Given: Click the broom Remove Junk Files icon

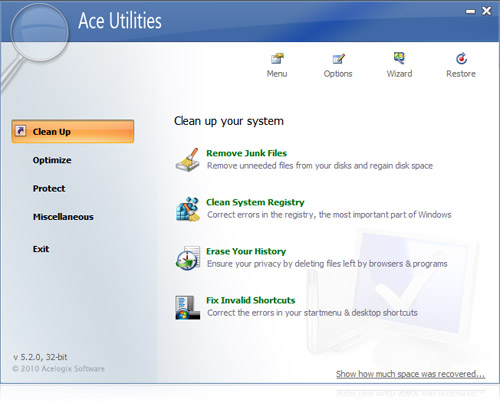Looking at the screenshot, I should pyautogui.click(x=188, y=160).
